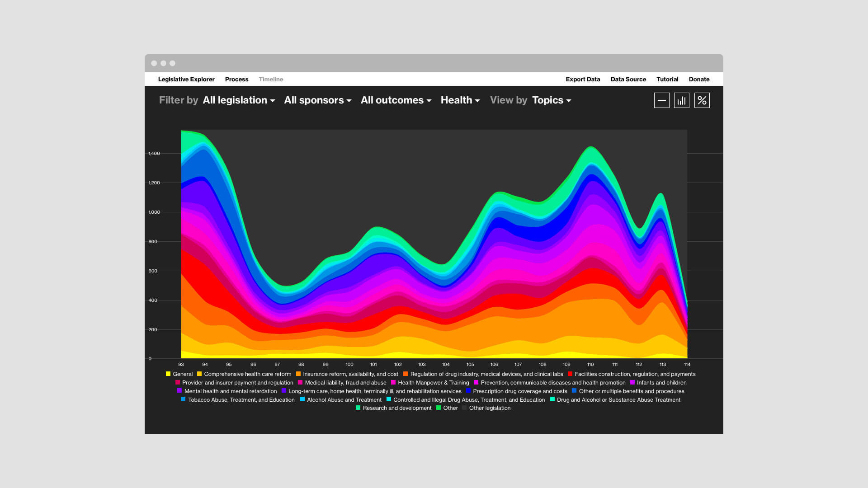
Task: Click Alcohol Abuse and Treatment legend square
Action: click(302, 399)
